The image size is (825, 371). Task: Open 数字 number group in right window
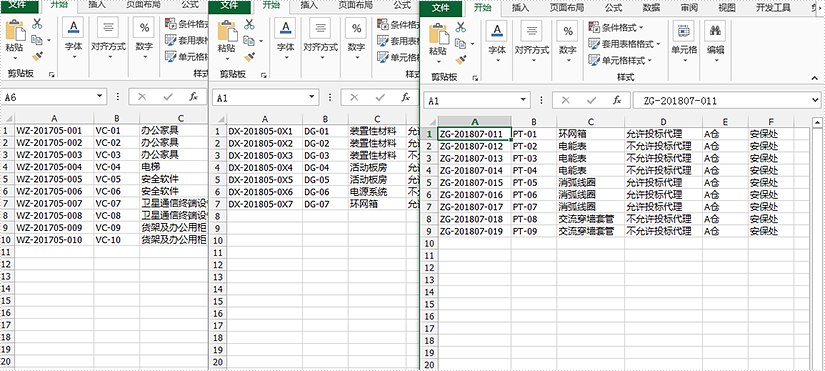[568, 42]
